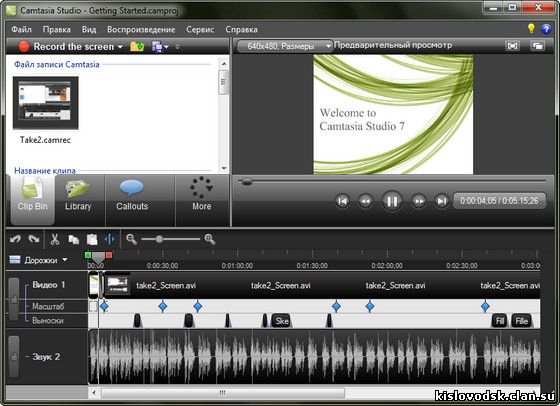Open the Сервис menu
Viewport: 560px width, 406px height.
[x=200, y=29]
